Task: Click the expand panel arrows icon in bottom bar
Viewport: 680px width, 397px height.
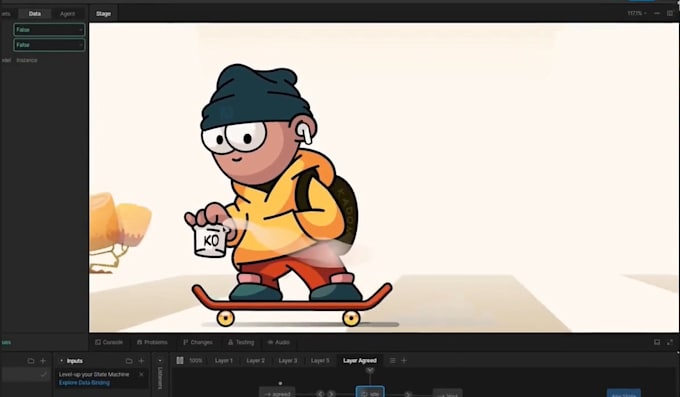Action: [670, 342]
